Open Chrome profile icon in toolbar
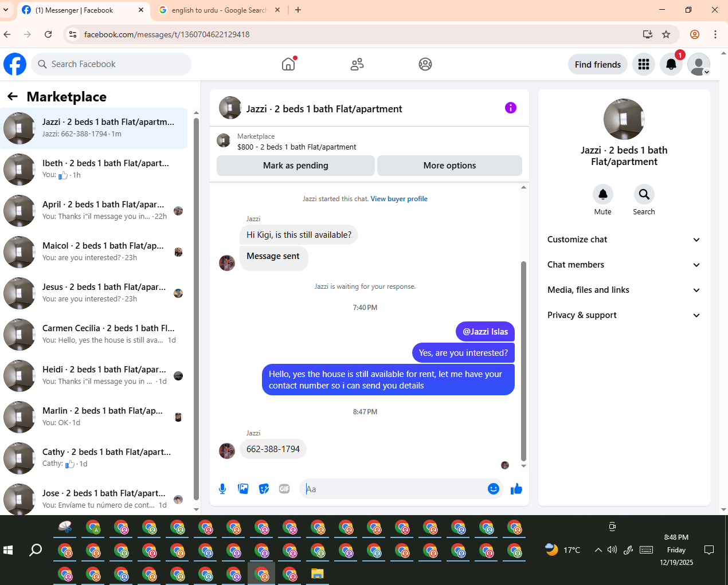This screenshot has height=585, width=728. click(695, 34)
